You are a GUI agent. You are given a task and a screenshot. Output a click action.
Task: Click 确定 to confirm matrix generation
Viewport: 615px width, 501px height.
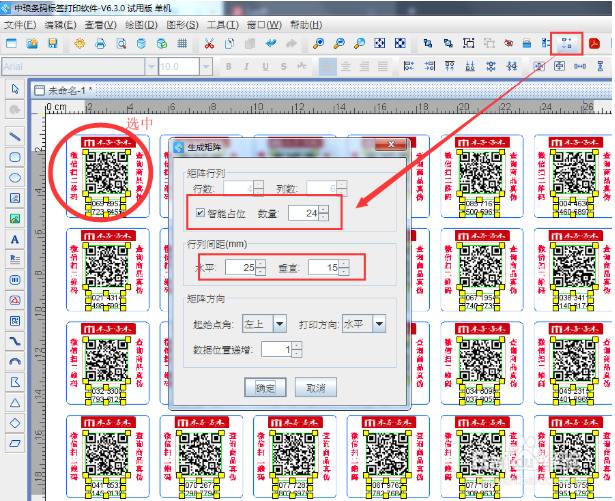pos(266,388)
